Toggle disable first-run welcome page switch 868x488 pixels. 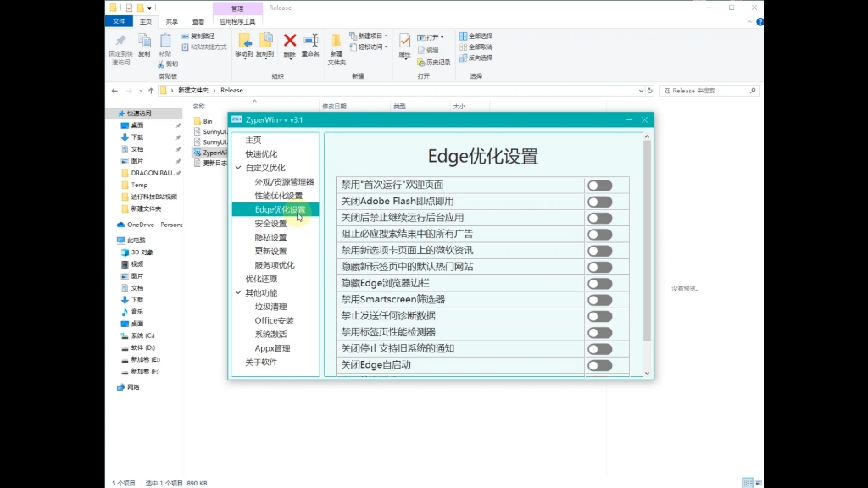tap(599, 186)
